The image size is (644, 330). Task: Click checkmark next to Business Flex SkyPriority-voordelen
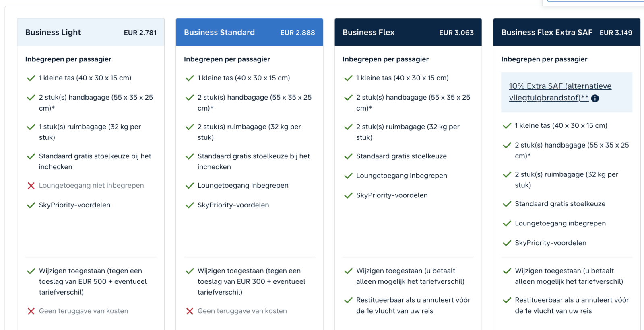coord(348,195)
